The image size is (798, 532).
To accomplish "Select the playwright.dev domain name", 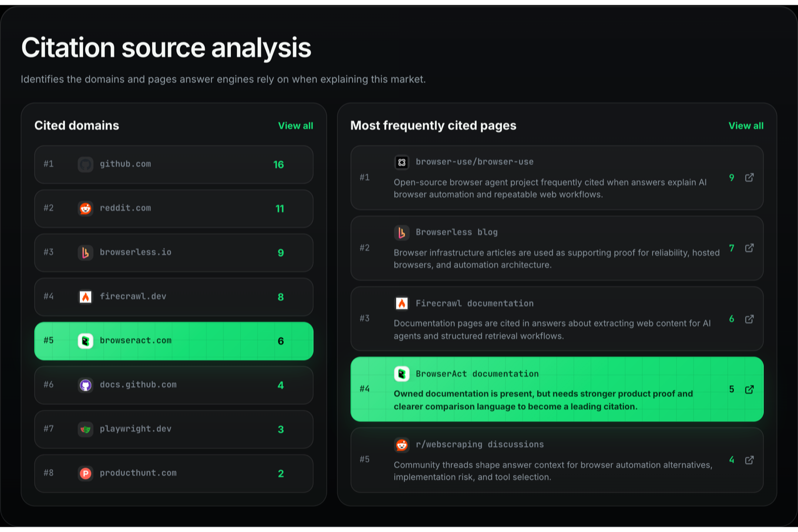I will (x=135, y=429).
